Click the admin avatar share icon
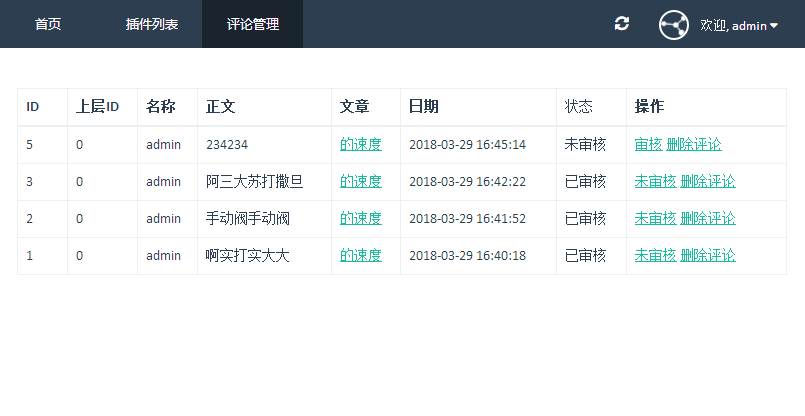The width and height of the screenshot is (805, 416). click(x=674, y=24)
